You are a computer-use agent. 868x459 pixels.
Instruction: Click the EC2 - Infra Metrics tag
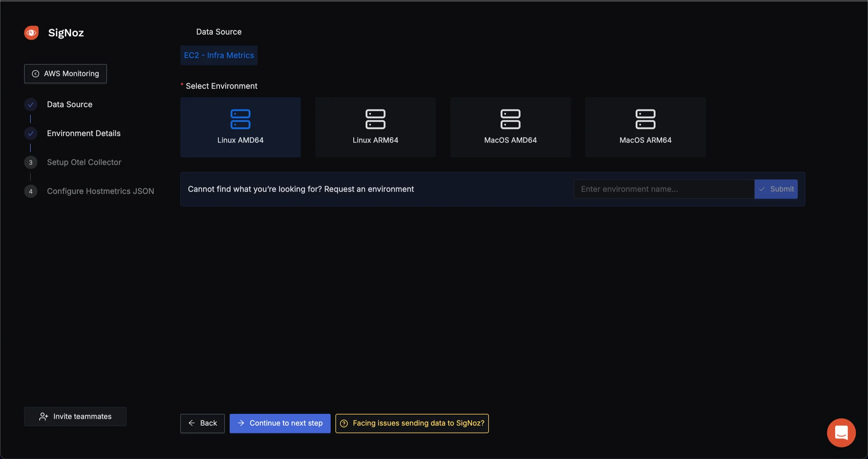pos(219,56)
